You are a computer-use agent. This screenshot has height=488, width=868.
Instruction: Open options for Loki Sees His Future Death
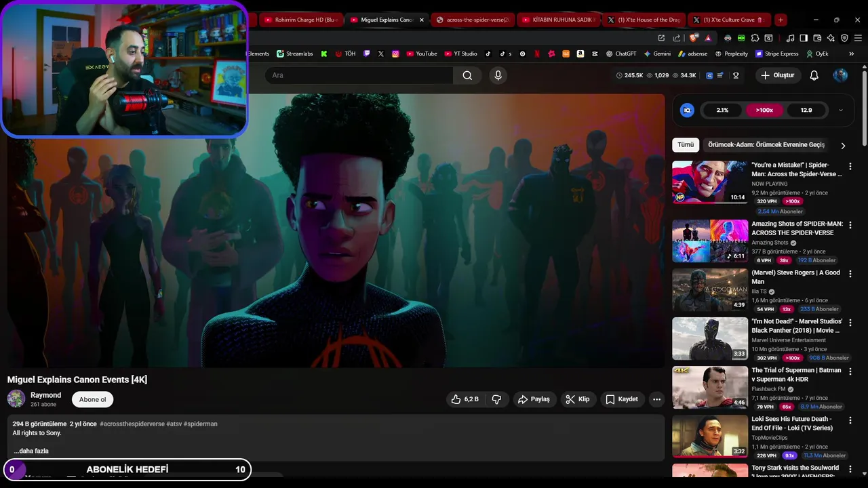coord(850,420)
